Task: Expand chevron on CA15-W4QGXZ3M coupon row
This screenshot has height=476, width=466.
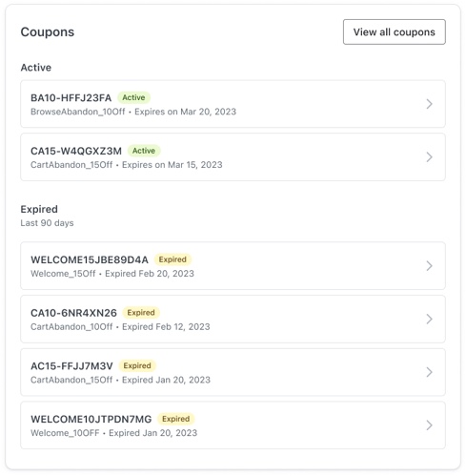Action: pos(429,157)
